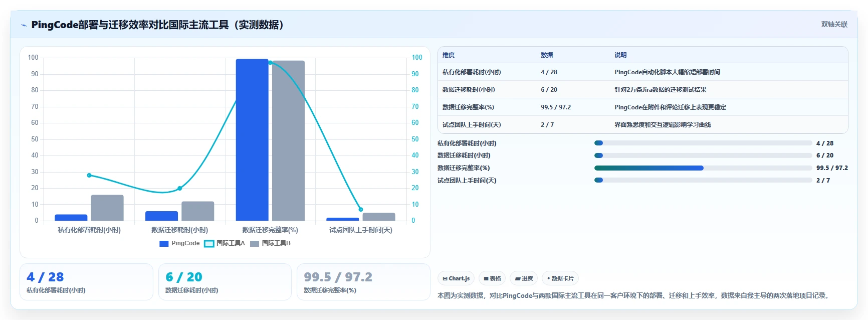Click the 双轴关联 label in header
The height and width of the screenshot is (320, 868).
click(834, 24)
